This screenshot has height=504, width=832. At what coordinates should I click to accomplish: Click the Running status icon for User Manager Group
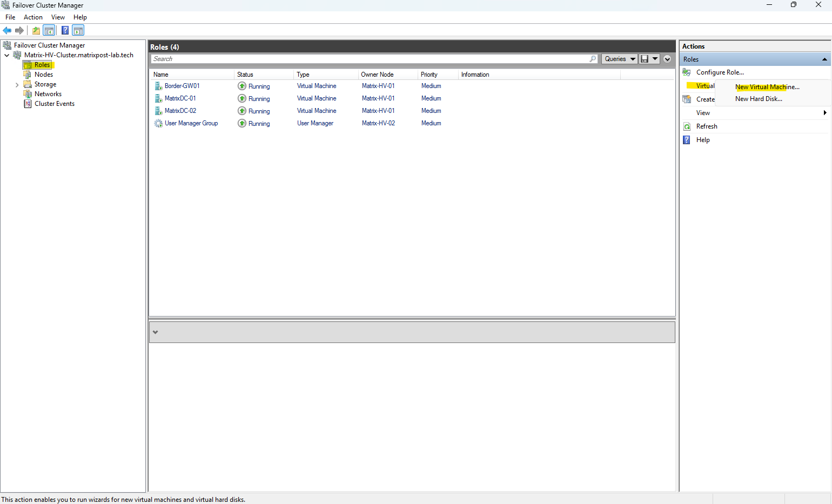click(x=242, y=123)
